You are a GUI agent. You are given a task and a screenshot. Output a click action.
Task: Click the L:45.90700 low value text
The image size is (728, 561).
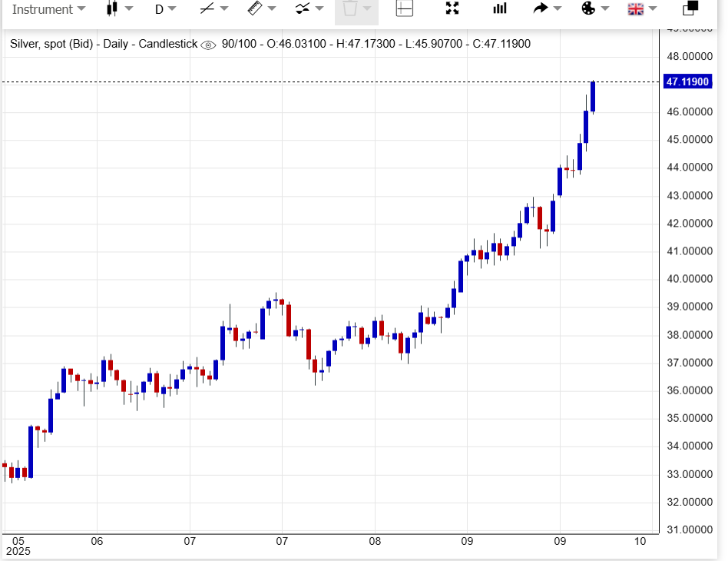(434, 44)
